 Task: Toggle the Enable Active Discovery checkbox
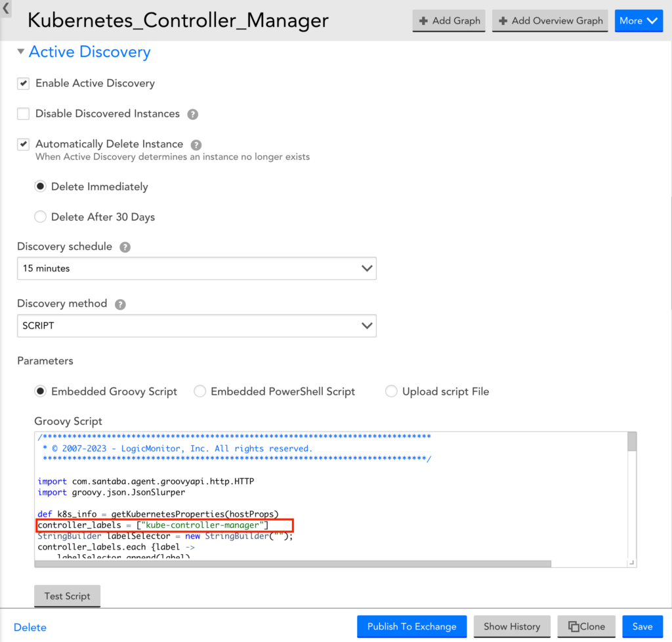tap(24, 83)
